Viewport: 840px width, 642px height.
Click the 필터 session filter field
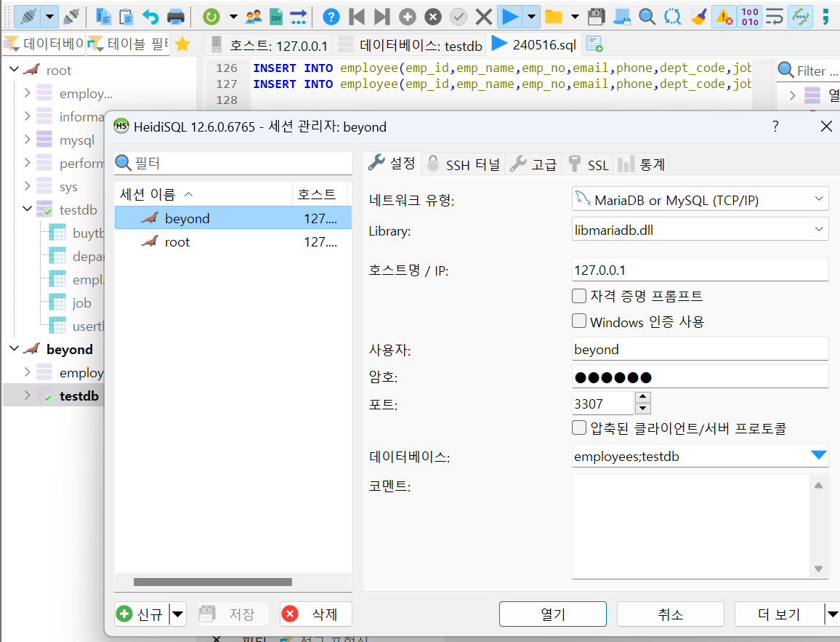click(x=233, y=163)
